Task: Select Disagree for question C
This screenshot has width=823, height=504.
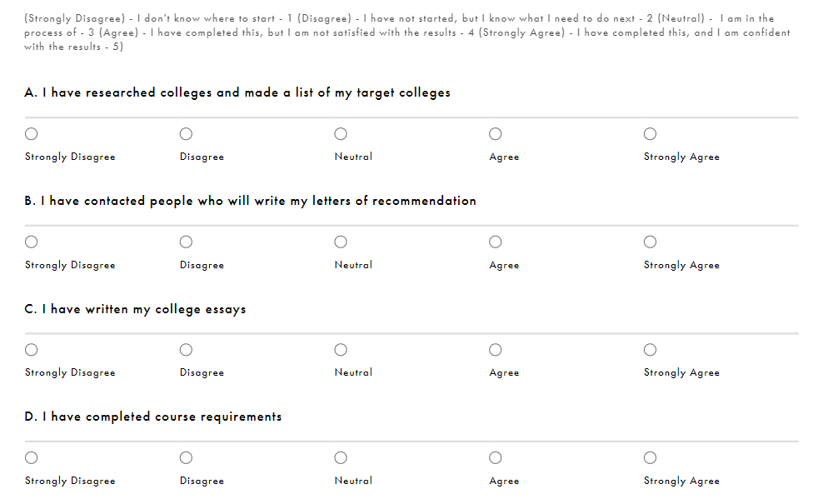Action: [x=186, y=350]
